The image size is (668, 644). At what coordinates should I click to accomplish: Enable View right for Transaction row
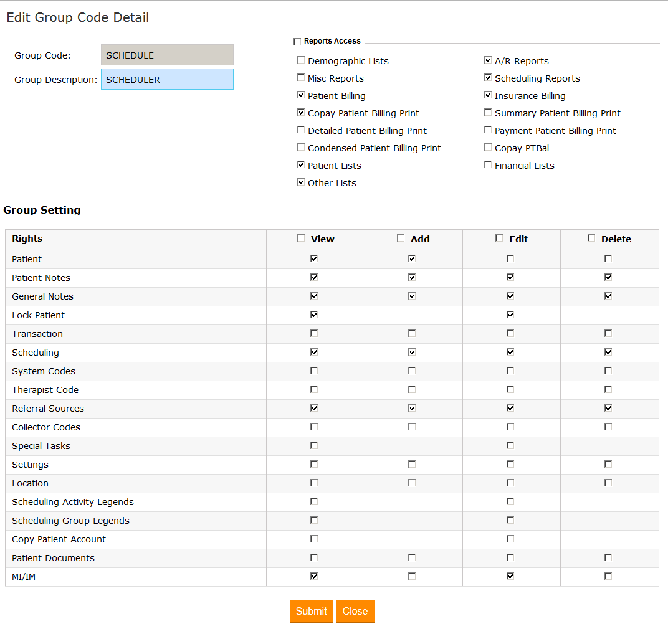click(x=314, y=333)
